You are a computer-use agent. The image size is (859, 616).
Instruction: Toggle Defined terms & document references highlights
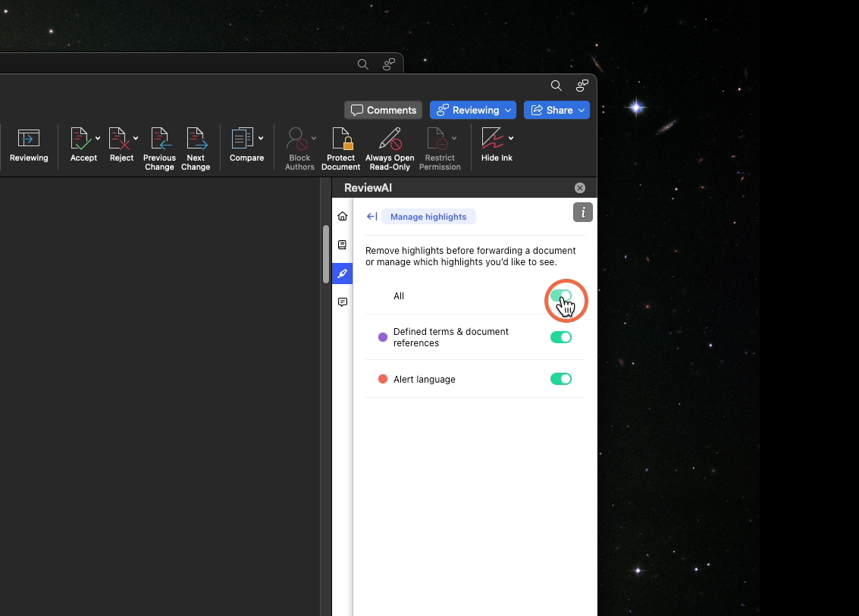click(561, 337)
